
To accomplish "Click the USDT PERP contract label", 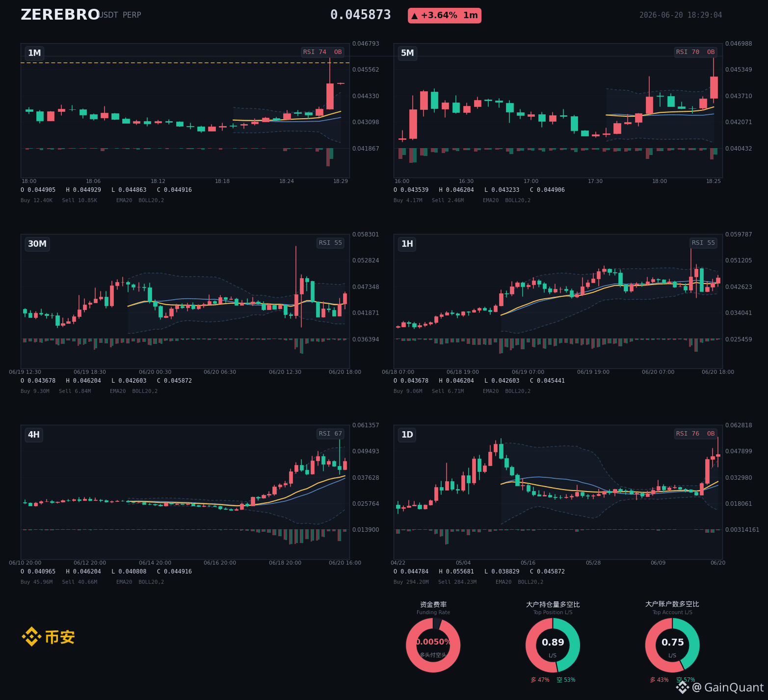I will click(x=120, y=15).
